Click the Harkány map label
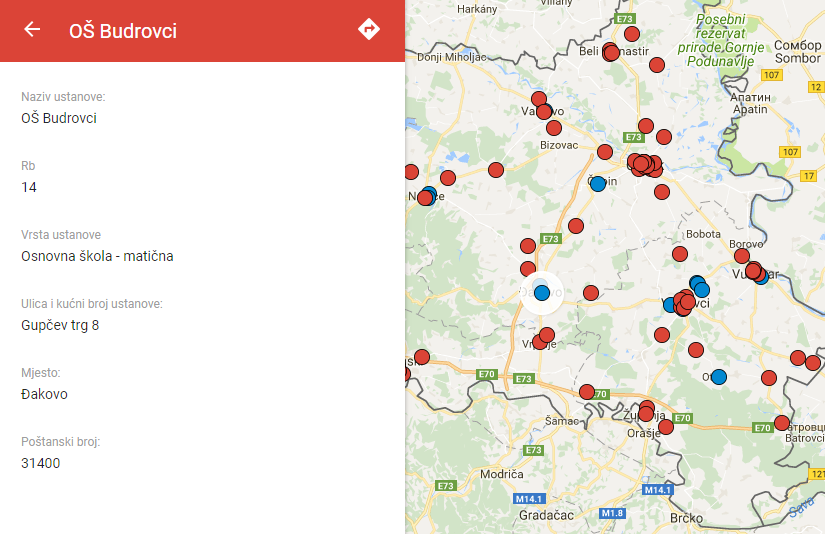Screen dimensions: 825x534 (477, 9)
